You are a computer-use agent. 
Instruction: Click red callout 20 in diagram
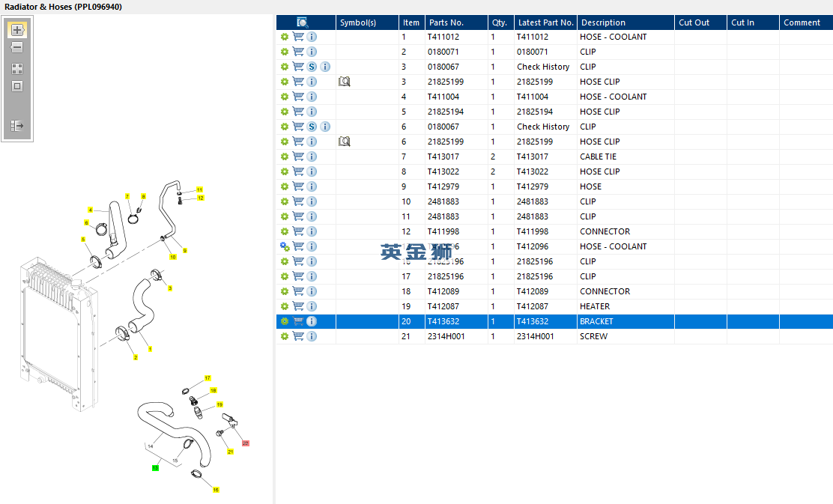[x=246, y=443]
